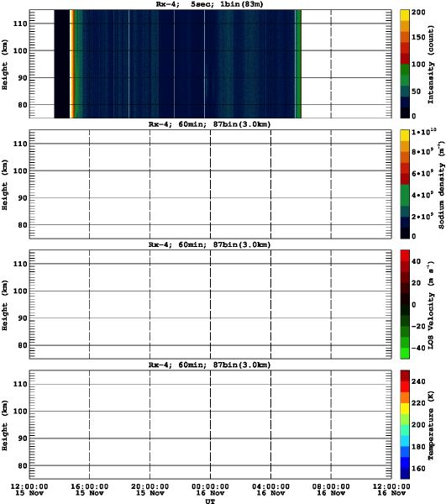
Task: Click the LOS Velocity colorbar red top
Action: click(x=405, y=255)
